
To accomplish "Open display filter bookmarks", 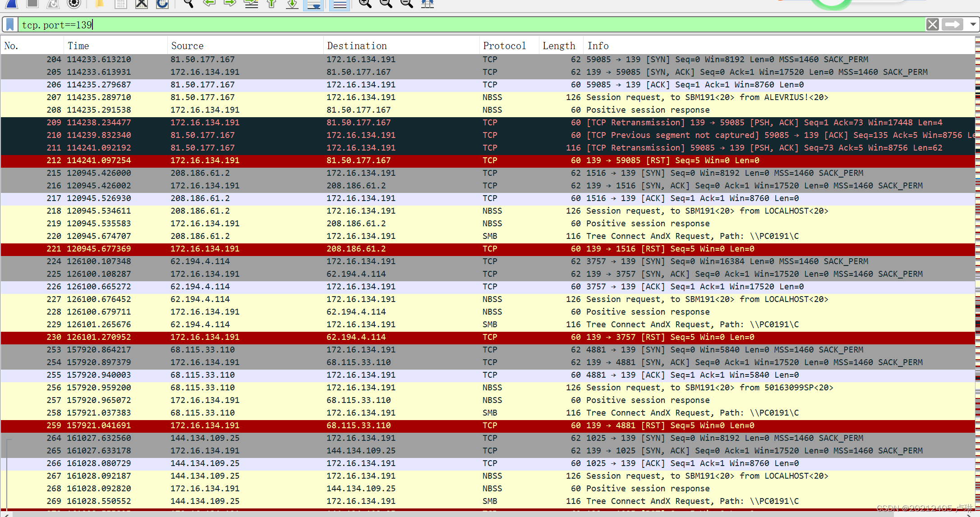I will click(10, 24).
